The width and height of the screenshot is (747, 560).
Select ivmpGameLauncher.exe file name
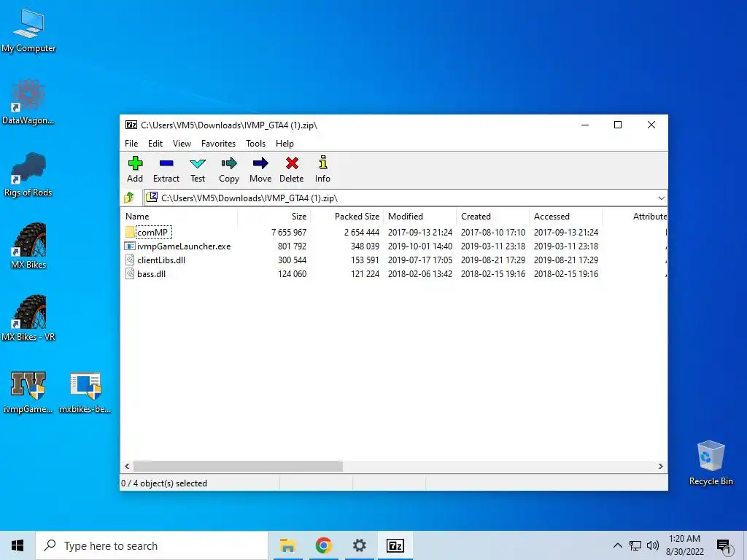point(184,246)
